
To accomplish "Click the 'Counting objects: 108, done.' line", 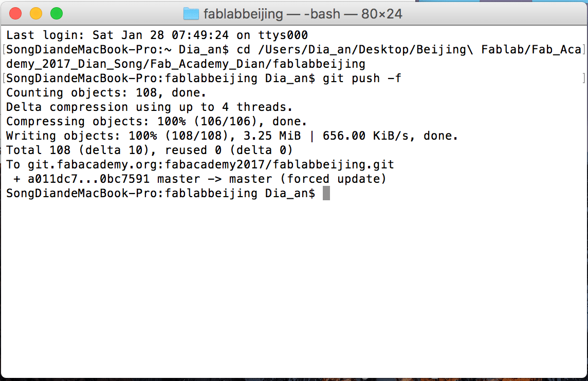I will pyautogui.click(x=106, y=92).
